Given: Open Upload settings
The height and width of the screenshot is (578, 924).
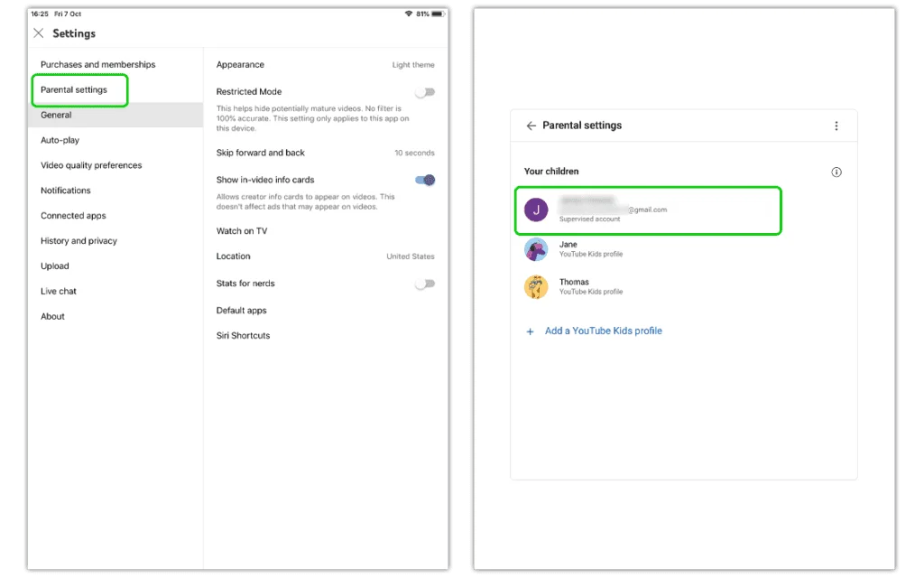Looking at the screenshot, I should point(55,266).
